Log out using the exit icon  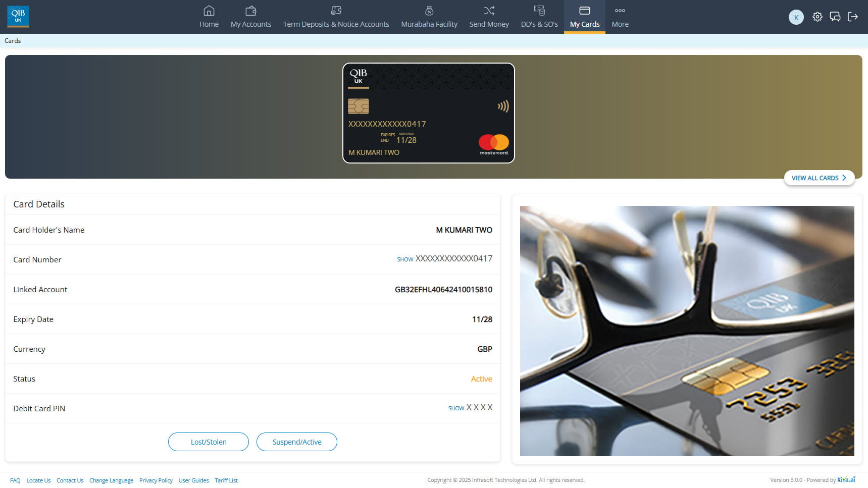pos(852,17)
